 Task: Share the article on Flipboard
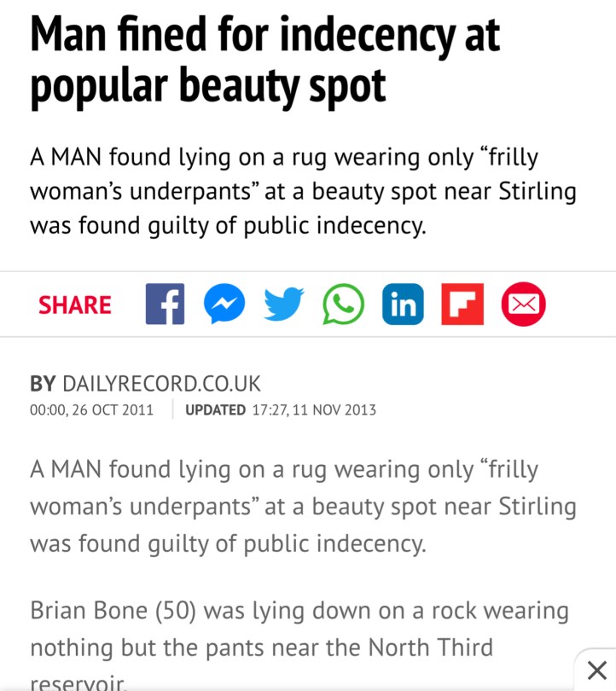pyautogui.click(x=462, y=305)
